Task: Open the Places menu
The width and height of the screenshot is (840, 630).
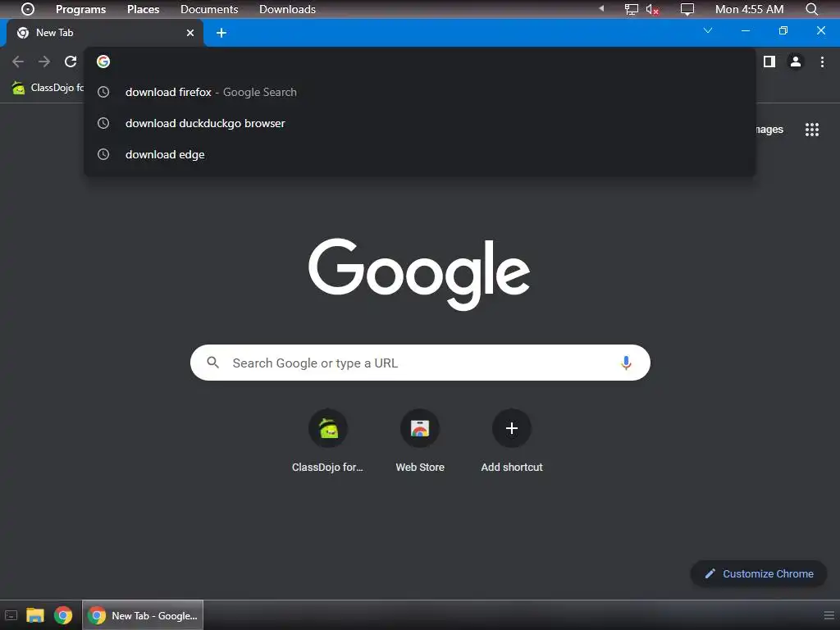Action: [143, 9]
